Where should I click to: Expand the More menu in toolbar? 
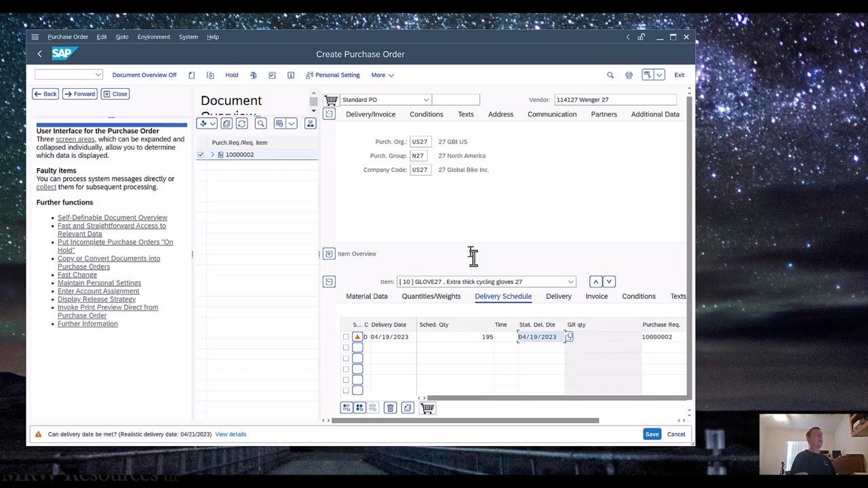tap(382, 75)
